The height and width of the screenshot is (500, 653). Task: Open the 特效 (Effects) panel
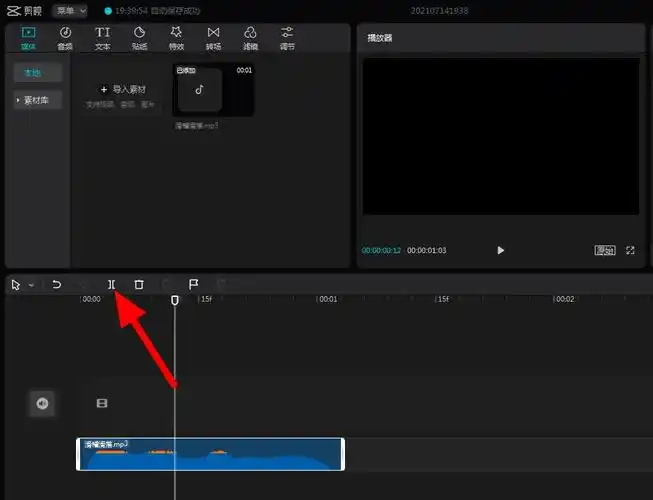pyautogui.click(x=176, y=38)
